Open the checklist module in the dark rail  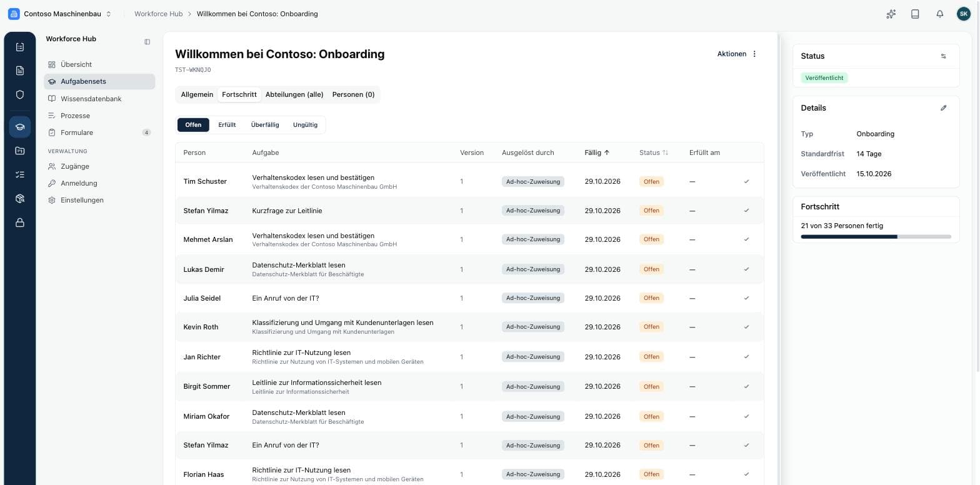pos(20,175)
